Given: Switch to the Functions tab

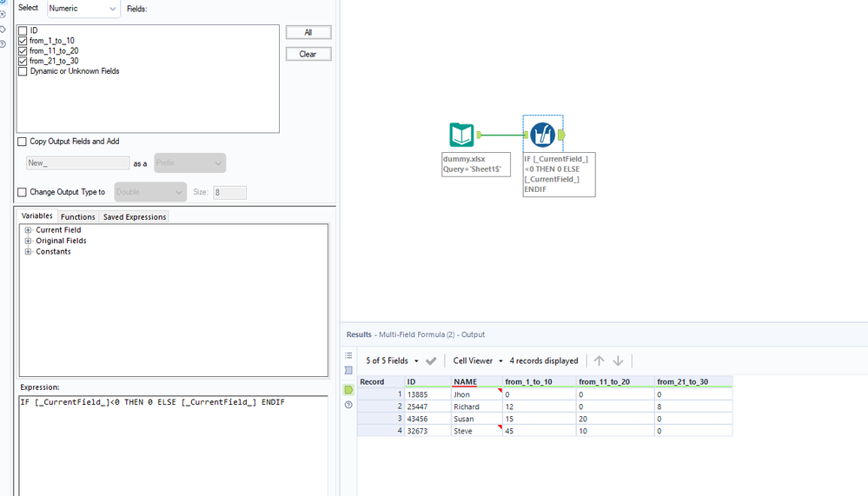Looking at the screenshot, I should tap(78, 217).
